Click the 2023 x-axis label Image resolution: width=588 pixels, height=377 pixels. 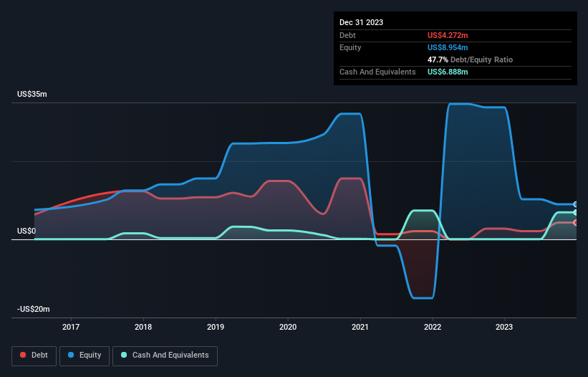[x=504, y=327]
